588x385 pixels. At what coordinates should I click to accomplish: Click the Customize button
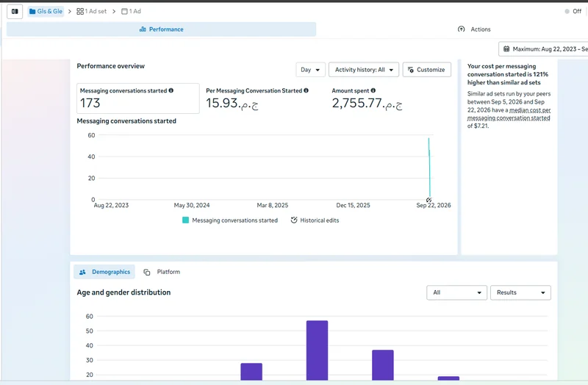[427, 70]
